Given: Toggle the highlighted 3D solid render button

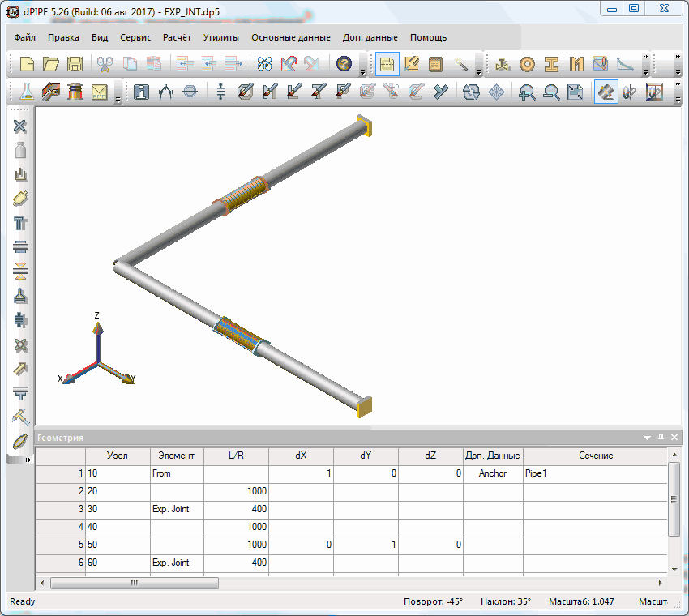Looking at the screenshot, I should pyautogui.click(x=605, y=92).
